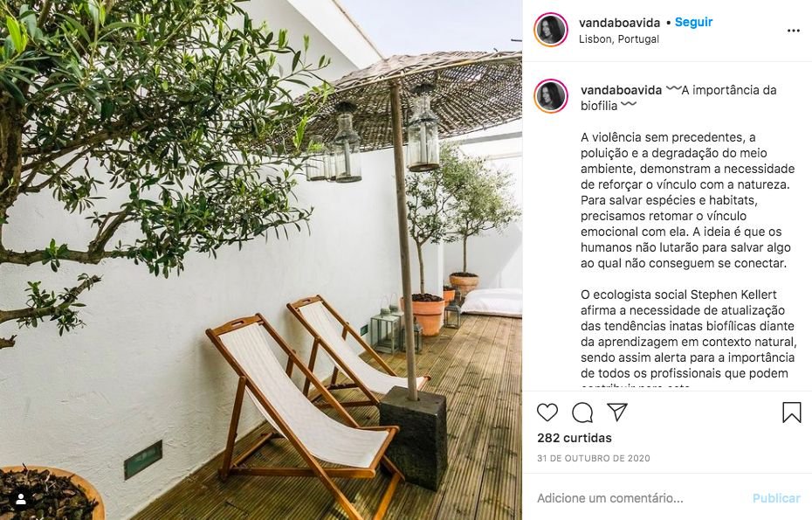Viewport: 812px width, 520px height.
Task: Open the 31 de outubro de 2020 date link
Action: [x=594, y=458]
